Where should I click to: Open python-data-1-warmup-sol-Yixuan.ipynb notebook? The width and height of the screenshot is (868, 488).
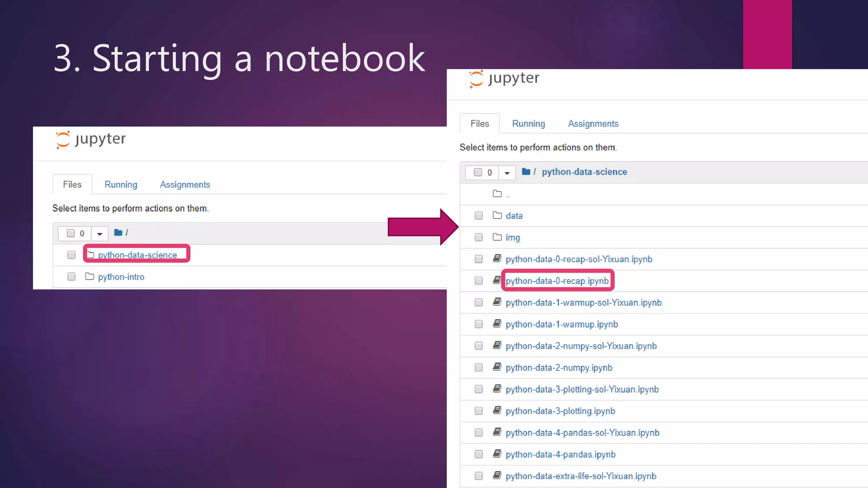[584, 302]
